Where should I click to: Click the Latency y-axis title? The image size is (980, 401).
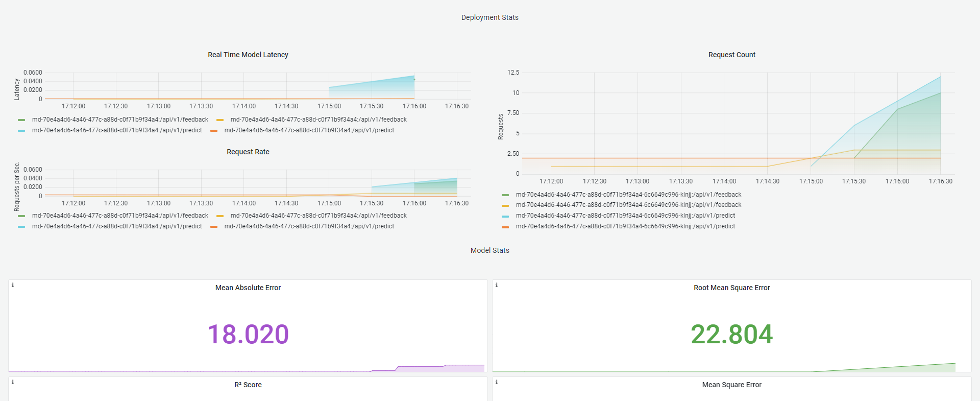[x=17, y=89]
